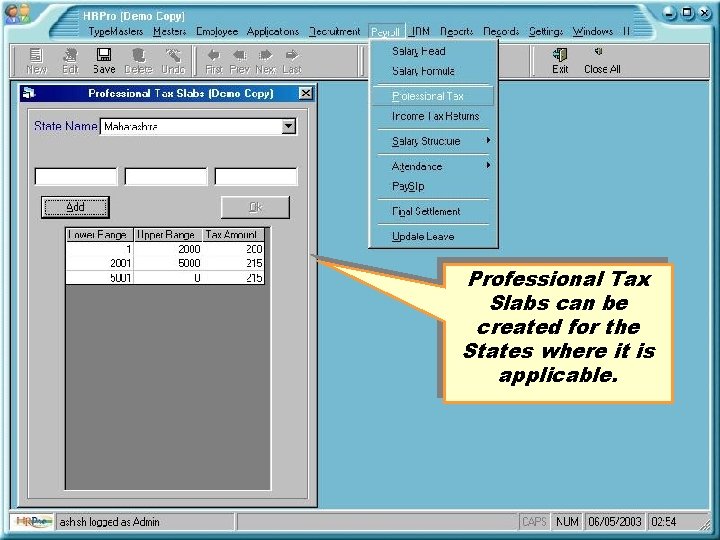Image resolution: width=720 pixels, height=540 pixels.
Task: Click the Exit toolbar icon
Action: click(560, 61)
